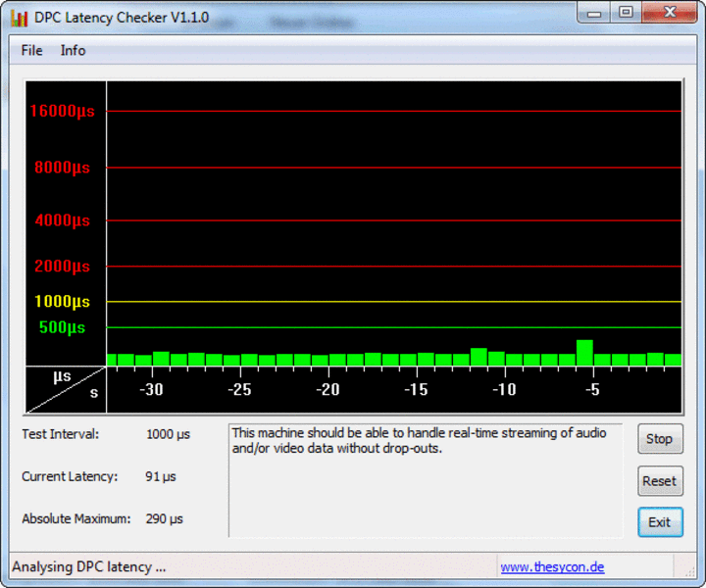The image size is (706, 588).
Task: Click the 290 µs absolute maximum value
Action: tap(165, 518)
